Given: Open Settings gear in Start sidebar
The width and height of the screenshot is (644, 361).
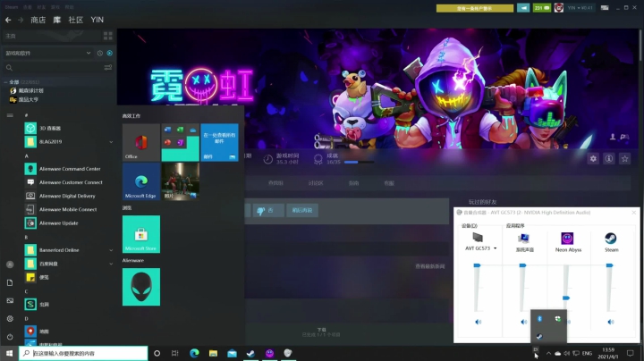Looking at the screenshot, I should 10,319.
